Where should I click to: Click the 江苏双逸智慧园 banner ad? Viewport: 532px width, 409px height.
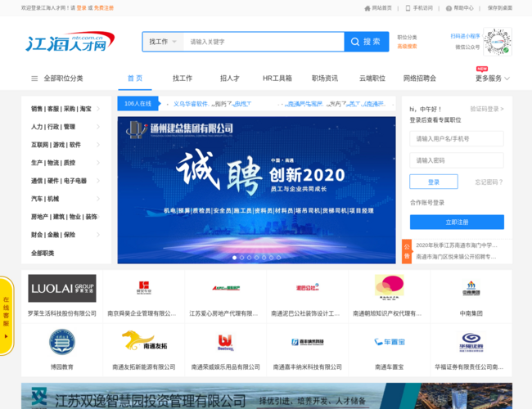coord(267,396)
